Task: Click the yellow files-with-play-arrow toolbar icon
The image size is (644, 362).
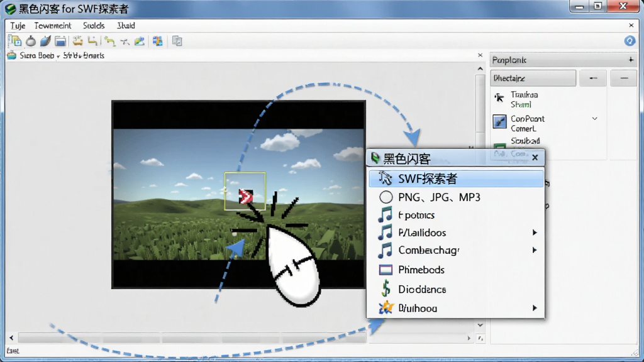Action: tap(15, 41)
